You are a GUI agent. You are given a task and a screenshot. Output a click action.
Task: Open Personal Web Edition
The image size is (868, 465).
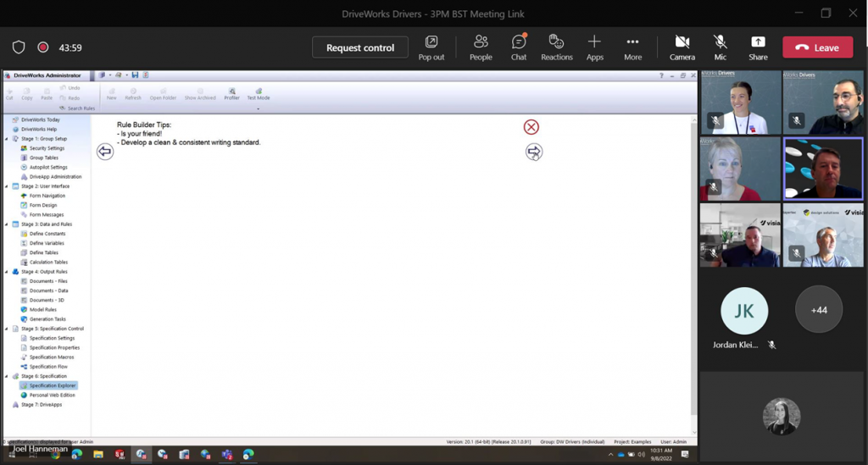47,395
